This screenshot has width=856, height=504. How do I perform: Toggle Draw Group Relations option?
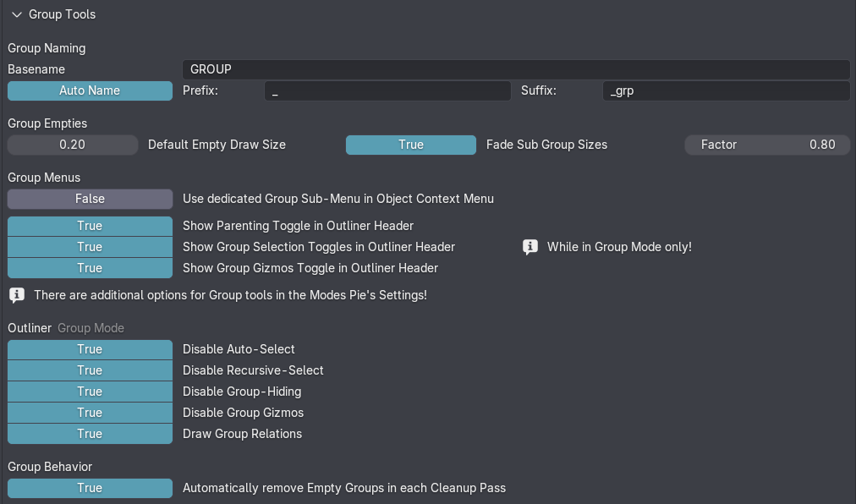[90, 434]
